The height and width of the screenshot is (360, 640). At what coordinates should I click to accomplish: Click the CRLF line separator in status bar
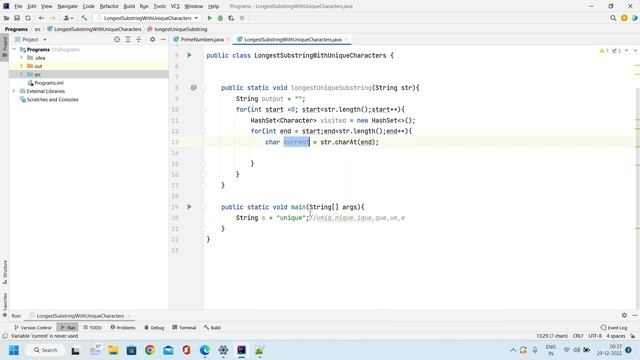coord(578,336)
